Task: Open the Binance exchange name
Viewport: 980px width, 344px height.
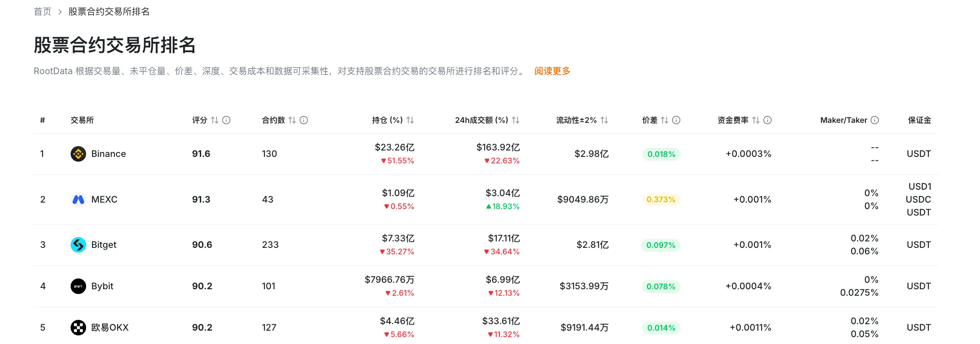Action: 109,154
